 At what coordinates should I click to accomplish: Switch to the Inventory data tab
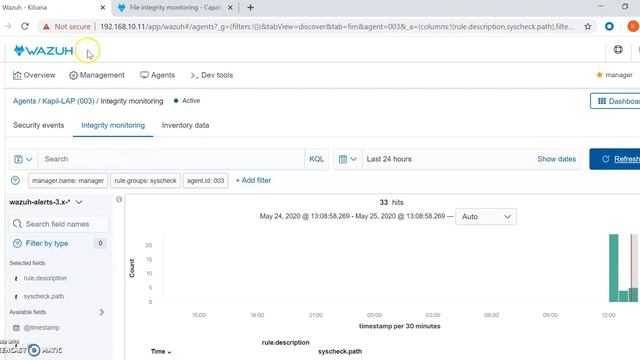[185, 125]
